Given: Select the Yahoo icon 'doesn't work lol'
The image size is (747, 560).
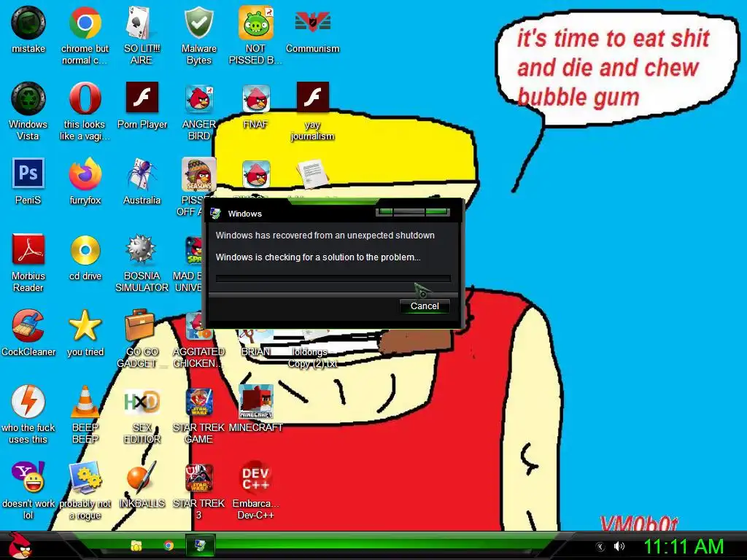Looking at the screenshot, I should click(x=28, y=477).
